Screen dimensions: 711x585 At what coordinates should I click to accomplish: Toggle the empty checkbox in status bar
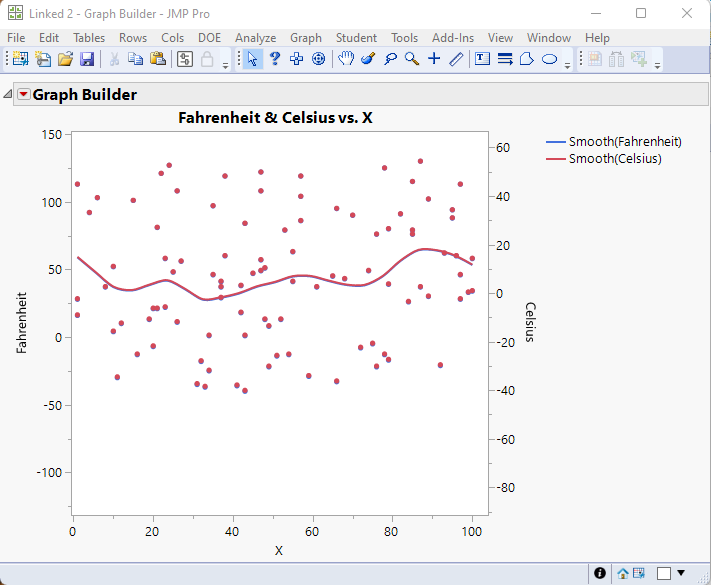(663, 574)
